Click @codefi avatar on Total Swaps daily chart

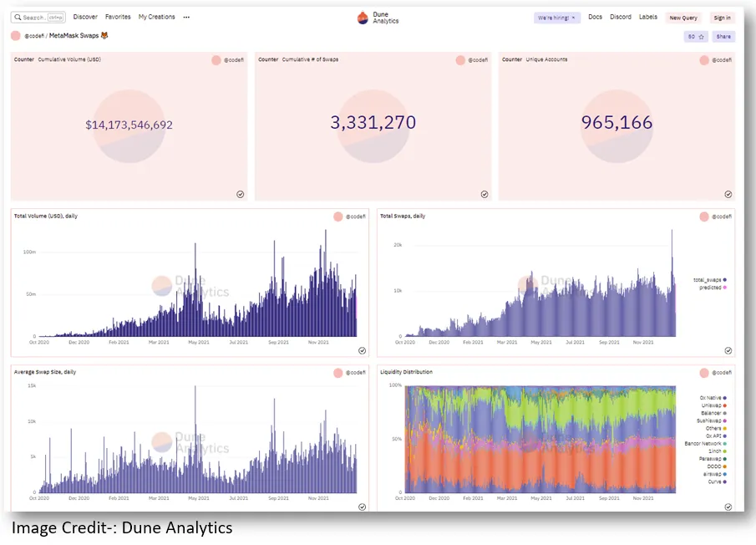[704, 217]
